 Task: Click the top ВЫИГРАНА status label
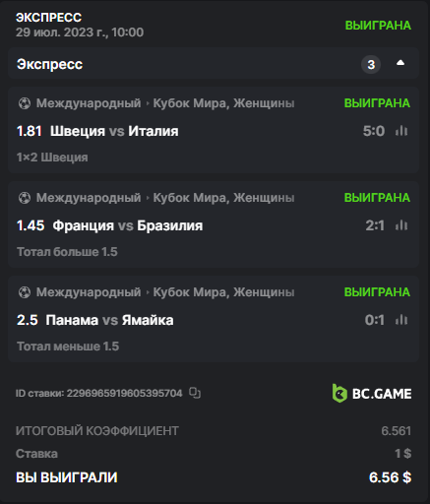pyautogui.click(x=378, y=26)
